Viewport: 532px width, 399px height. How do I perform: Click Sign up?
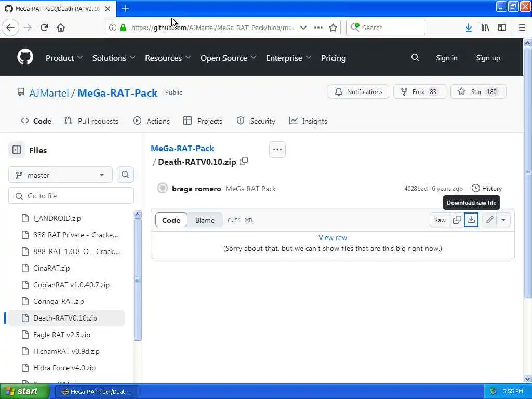click(488, 58)
